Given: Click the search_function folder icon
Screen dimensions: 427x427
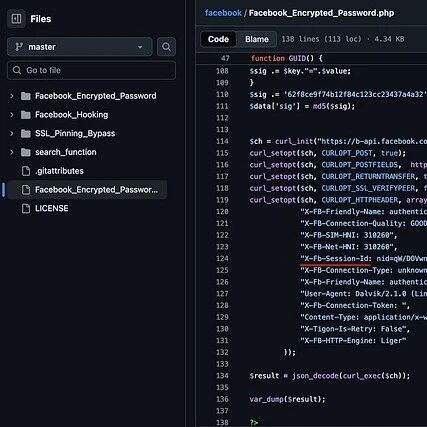Looking at the screenshot, I should tap(26, 152).
